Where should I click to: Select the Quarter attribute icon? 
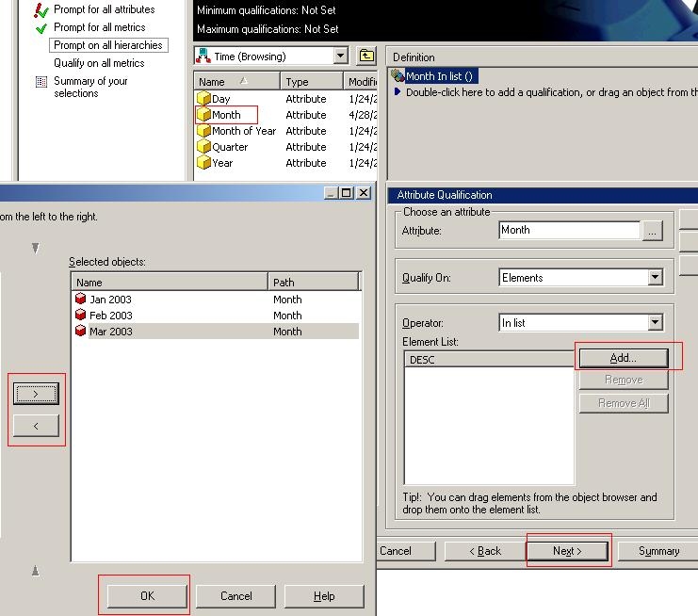(x=203, y=147)
